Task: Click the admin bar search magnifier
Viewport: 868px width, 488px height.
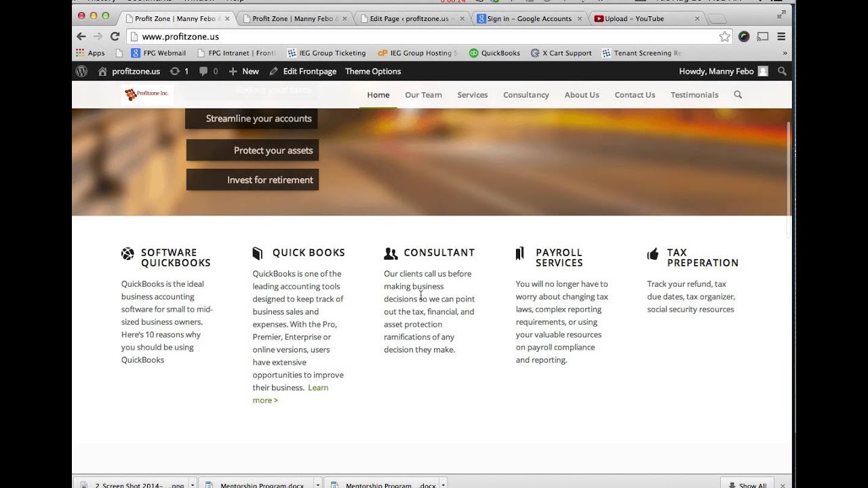Action: click(782, 71)
